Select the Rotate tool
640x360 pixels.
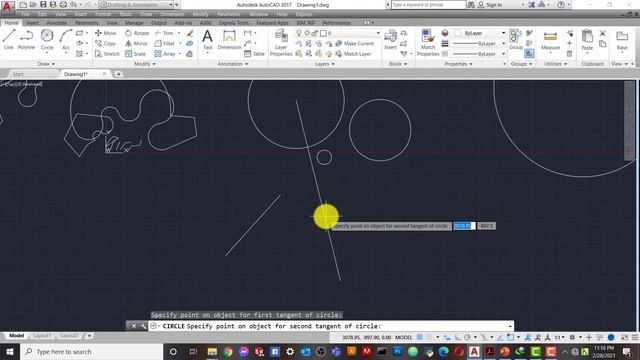point(137,33)
